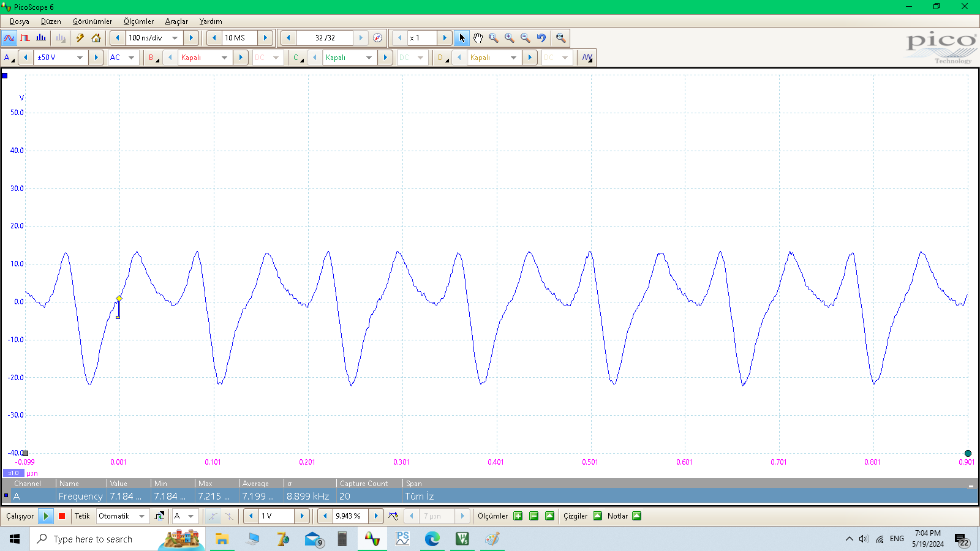Open the home startup settings icon
980x551 pixels.
(96, 38)
